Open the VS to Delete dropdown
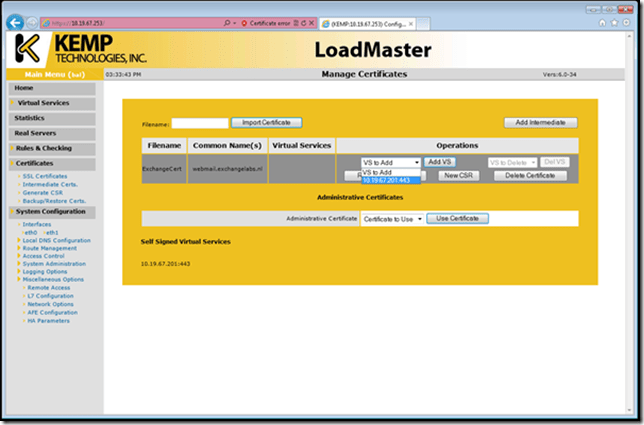Screen dimensions: 644x425 (512, 162)
